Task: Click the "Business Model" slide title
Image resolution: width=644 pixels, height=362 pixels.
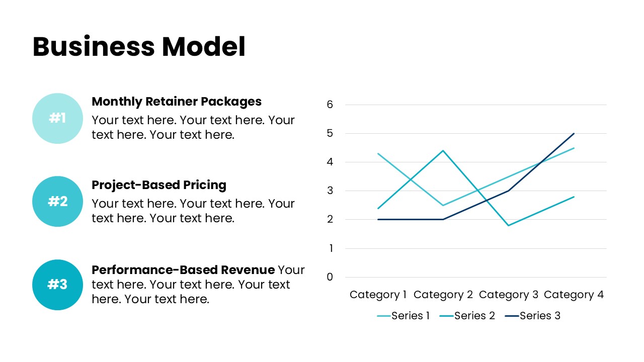Action: [139, 47]
